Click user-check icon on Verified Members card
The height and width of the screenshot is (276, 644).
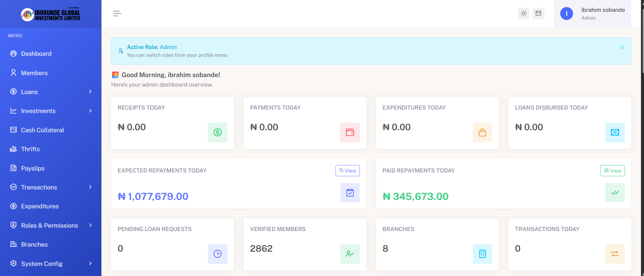(350, 254)
